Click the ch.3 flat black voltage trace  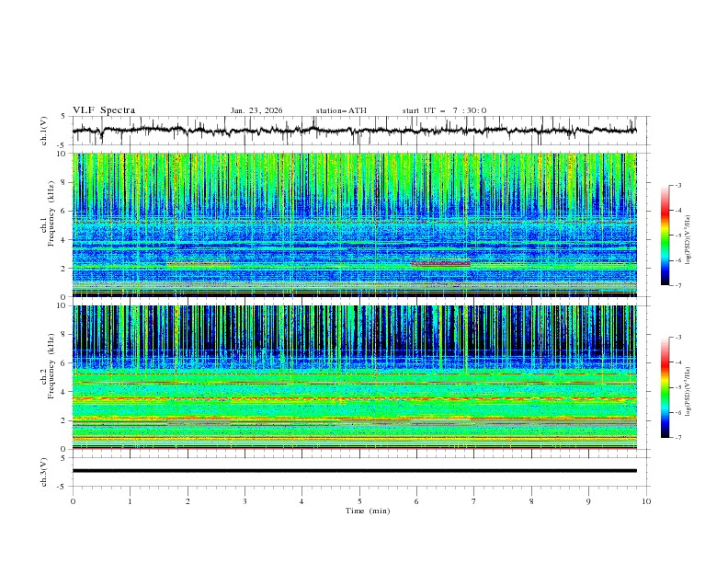[354, 471]
